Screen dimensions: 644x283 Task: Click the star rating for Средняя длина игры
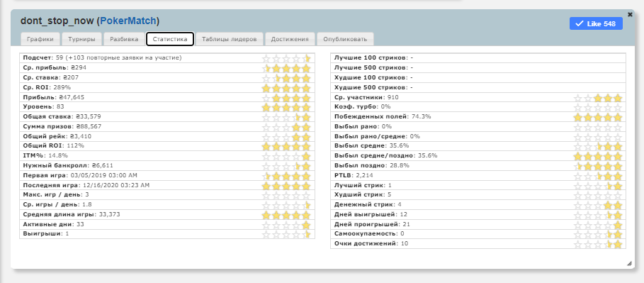pyautogui.click(x=286, y=215)
